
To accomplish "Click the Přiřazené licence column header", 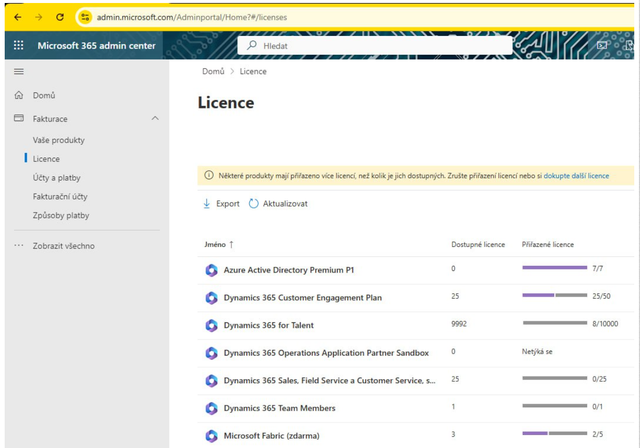I will coord(548,244).
